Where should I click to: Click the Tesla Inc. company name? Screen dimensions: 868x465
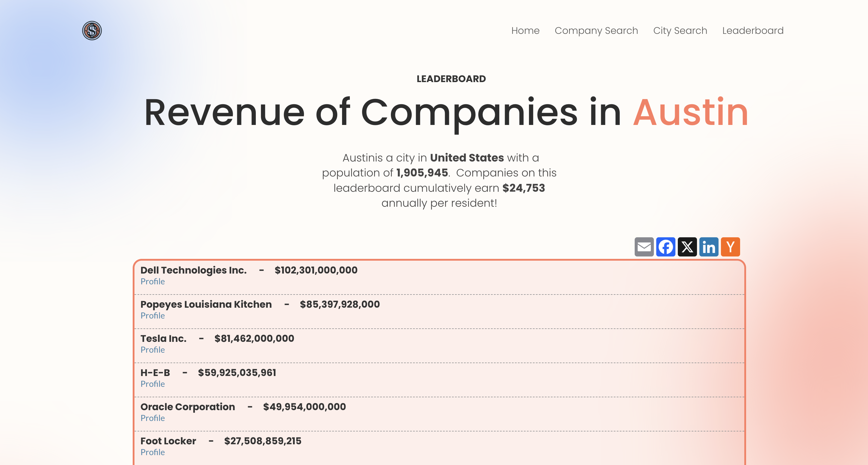click(164, 338)
